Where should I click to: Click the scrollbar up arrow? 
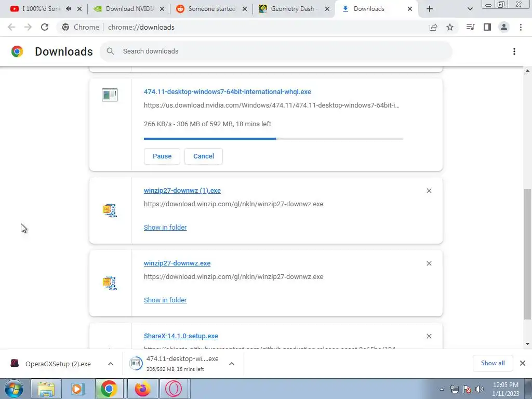point(527,71)
